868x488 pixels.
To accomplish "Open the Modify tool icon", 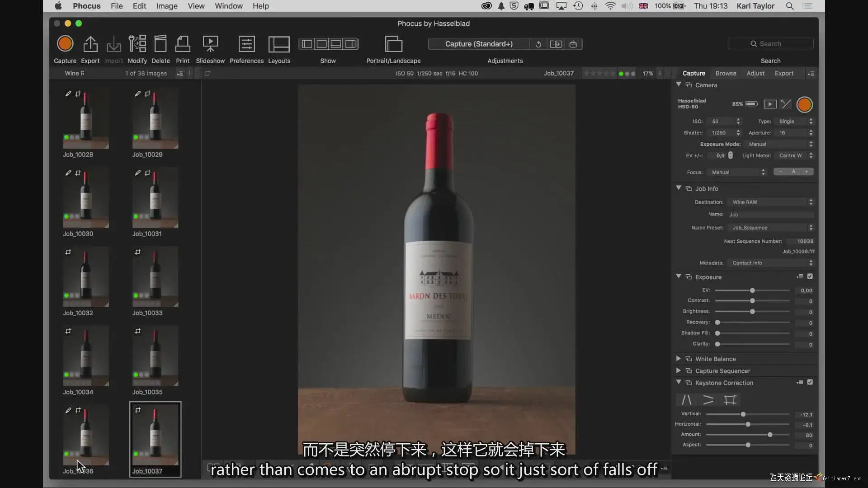I will click(x=137, y=44).
